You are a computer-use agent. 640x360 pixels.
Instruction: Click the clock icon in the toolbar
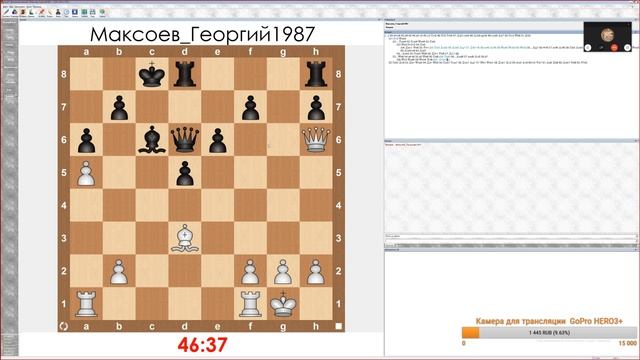(67, 12)
